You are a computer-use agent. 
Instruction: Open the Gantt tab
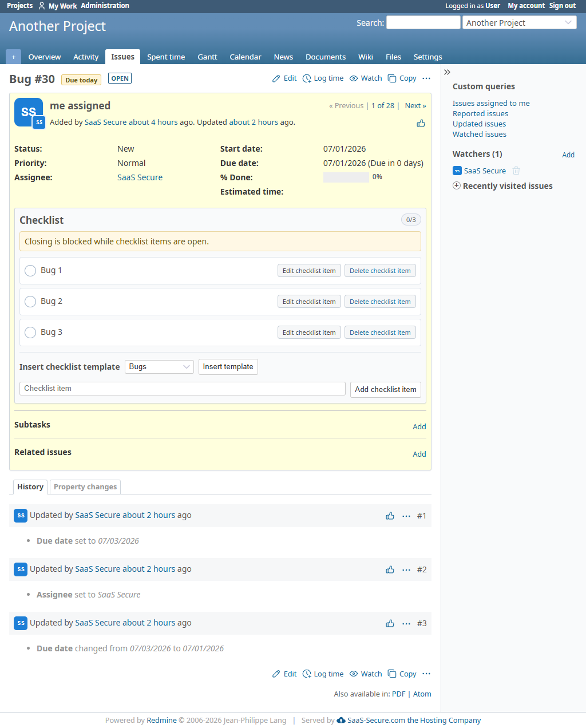207,57
